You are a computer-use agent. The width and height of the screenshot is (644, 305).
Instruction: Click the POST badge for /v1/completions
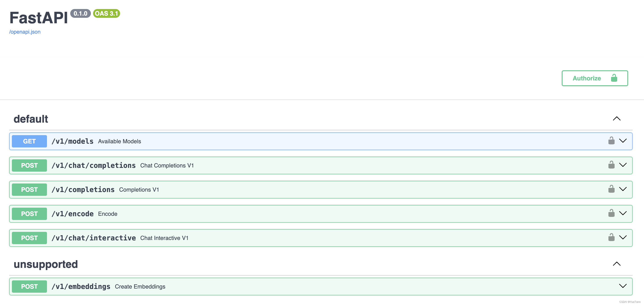pyautogui.click(x=29, y=190)
